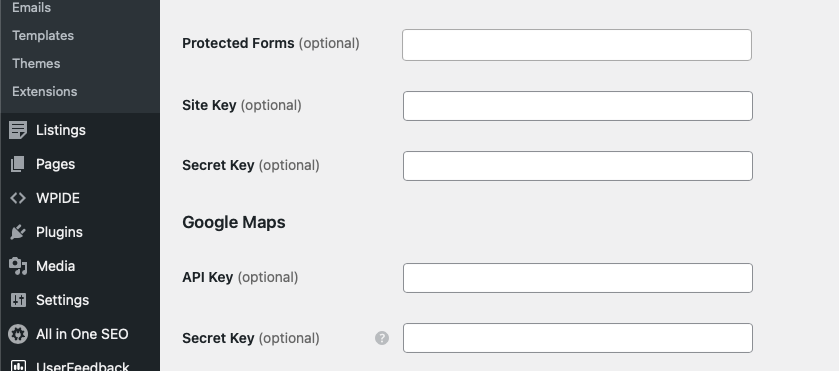Image resolution: width=839 pixels, height=371 pixels.
Task: Focus the Protected Forms input field
Action: [x=577, y=45]
